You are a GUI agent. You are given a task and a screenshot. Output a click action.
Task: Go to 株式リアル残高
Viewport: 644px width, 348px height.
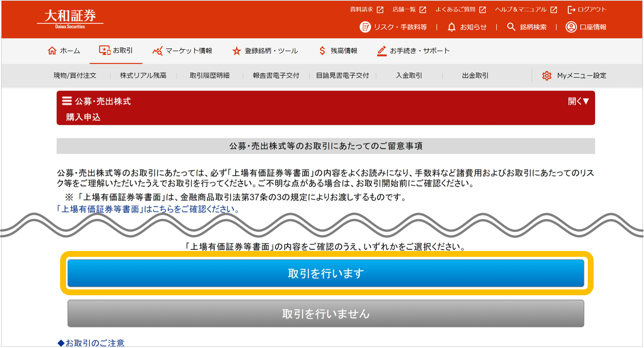(143, 76)
